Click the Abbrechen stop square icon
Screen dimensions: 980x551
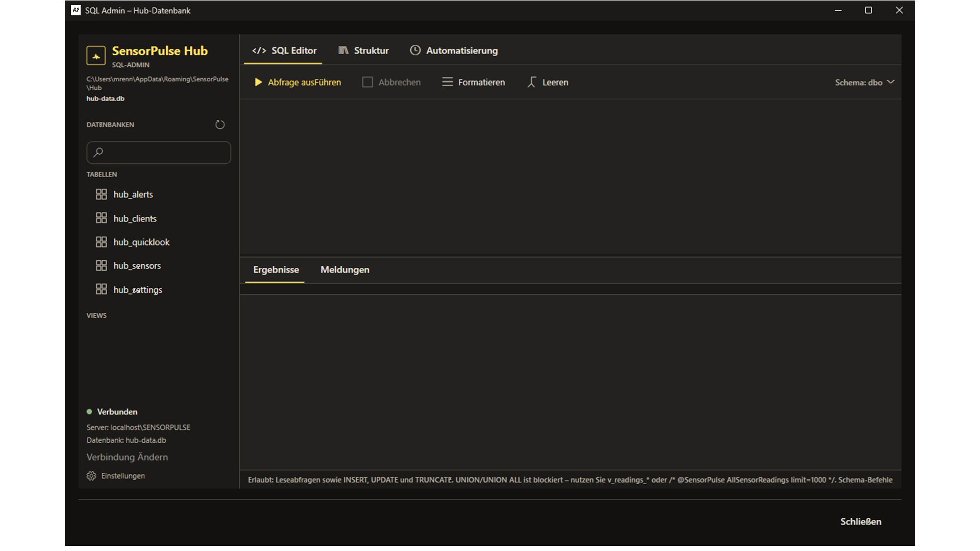(367, 82)
